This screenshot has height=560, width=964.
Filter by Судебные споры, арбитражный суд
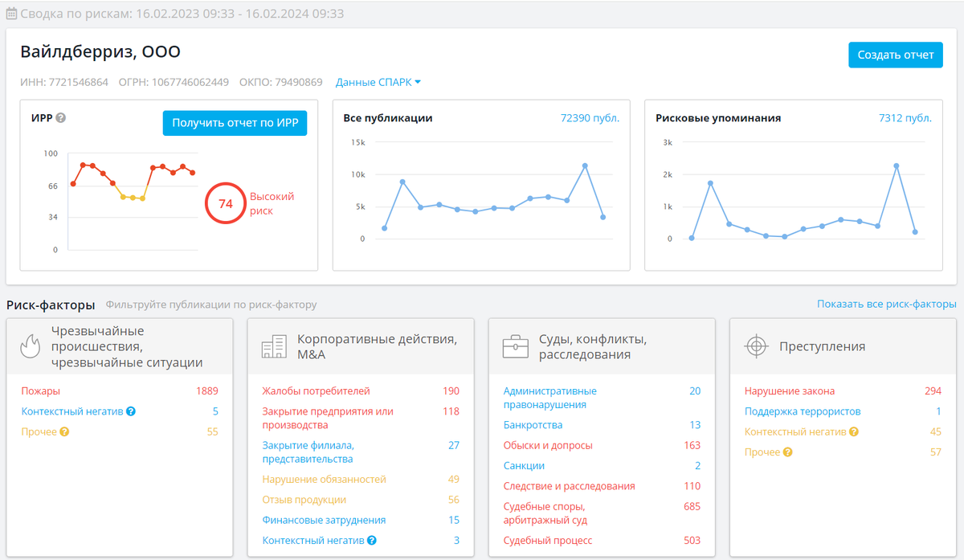[x=544, y=513]
